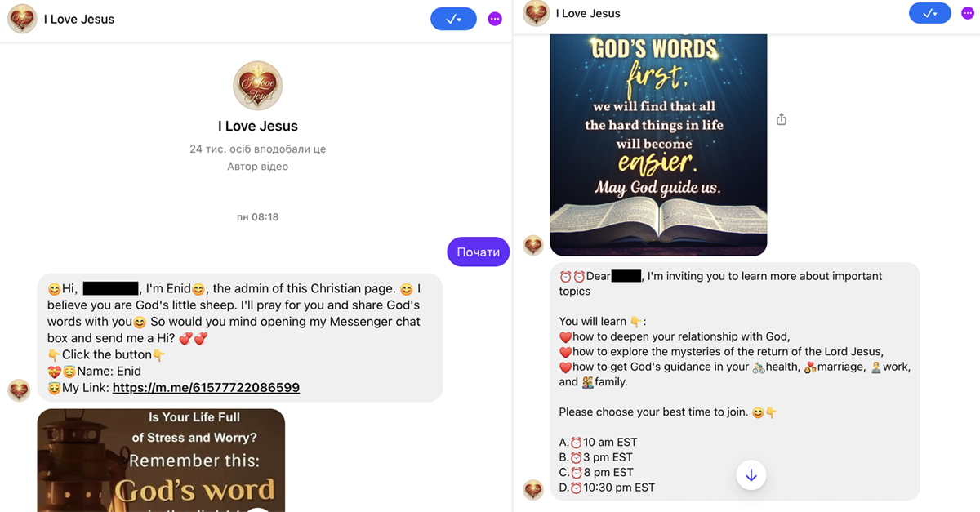
Task: Open the Stress and Worry image
Action: [x=161, y=461]
